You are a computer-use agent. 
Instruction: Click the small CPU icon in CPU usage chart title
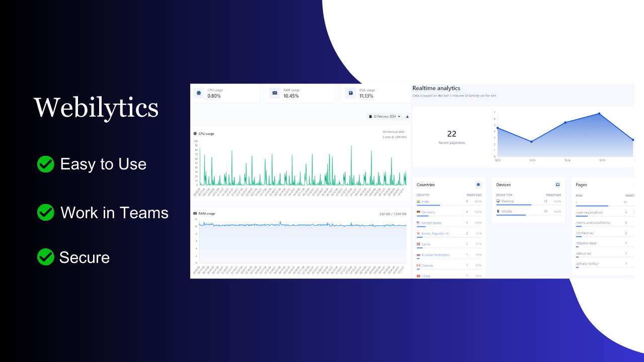(195, 134)
